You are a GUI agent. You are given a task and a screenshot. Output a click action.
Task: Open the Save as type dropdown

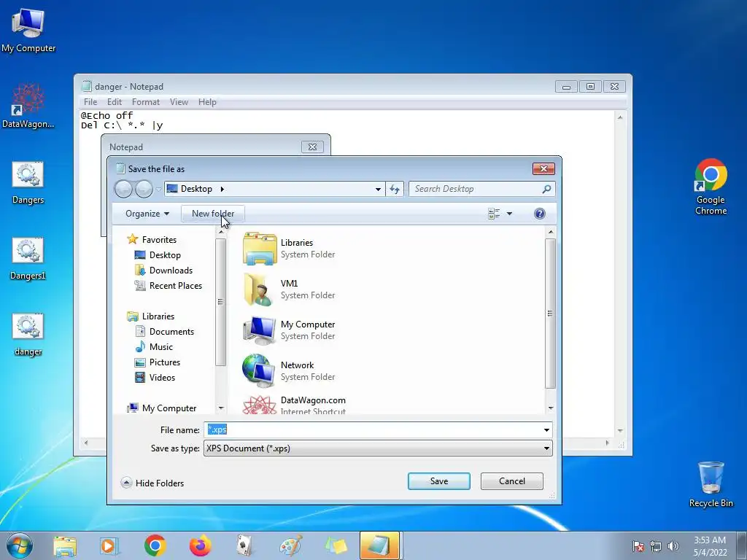[x=378, y=448]
